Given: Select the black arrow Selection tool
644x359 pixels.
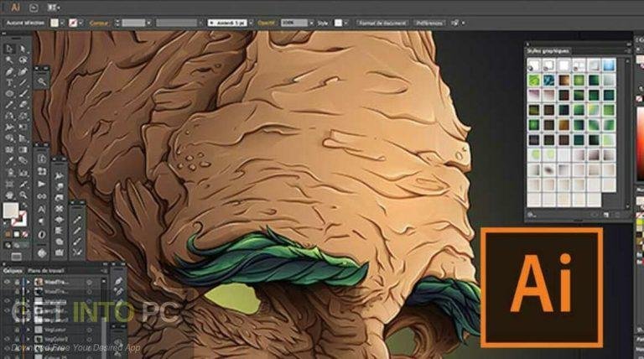Looking at the screenshot, I should [x=9, y=49].
